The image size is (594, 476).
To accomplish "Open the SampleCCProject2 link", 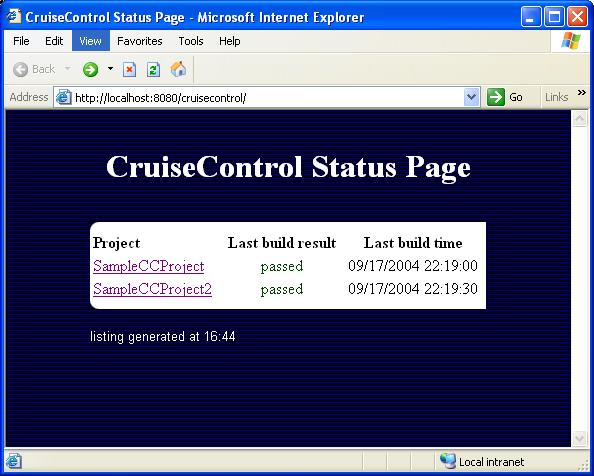I will pos(152,289).
